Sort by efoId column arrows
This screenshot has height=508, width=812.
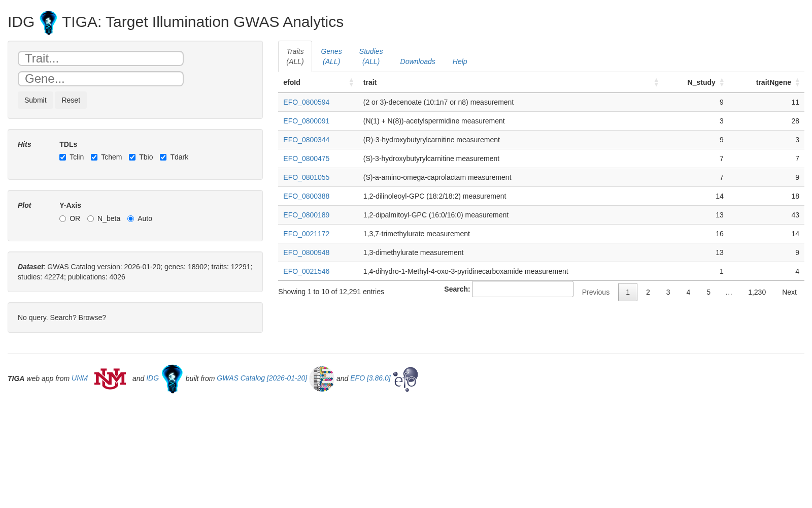pyautogui.click(x=351, y=82)
